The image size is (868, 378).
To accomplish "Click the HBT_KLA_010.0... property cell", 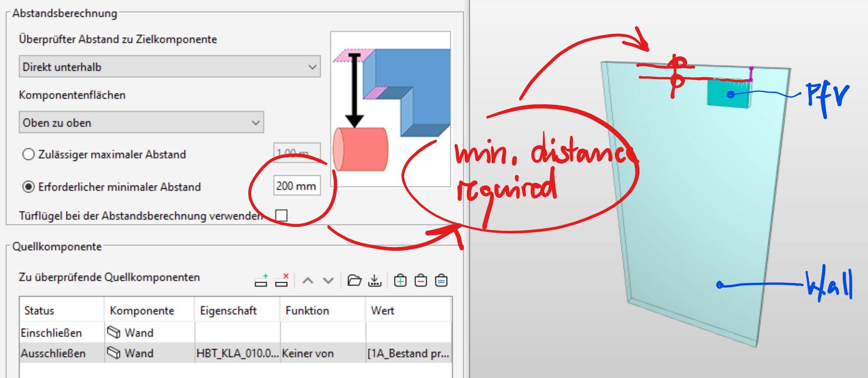I will click(237, 353).
